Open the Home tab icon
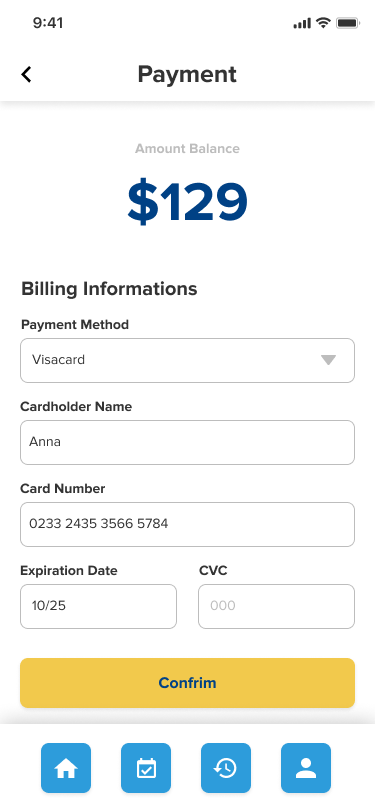This screenshot has height=812, width=375. 66,768
